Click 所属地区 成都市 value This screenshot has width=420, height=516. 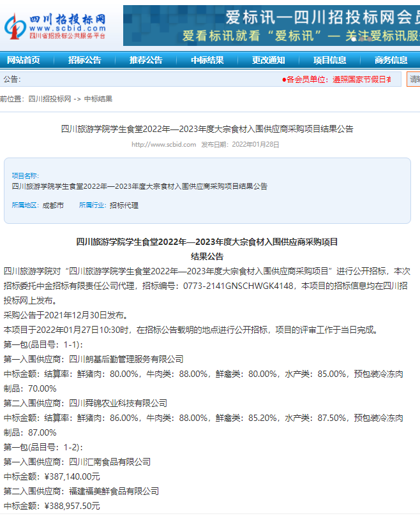click(53, 205)
